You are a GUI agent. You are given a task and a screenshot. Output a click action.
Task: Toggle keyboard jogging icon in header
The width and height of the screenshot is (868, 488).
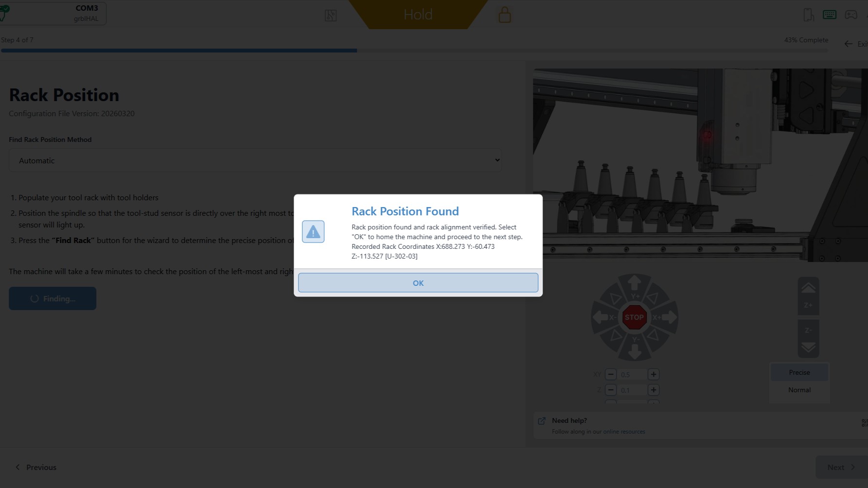pyautogui.click(x=830, y=15)
